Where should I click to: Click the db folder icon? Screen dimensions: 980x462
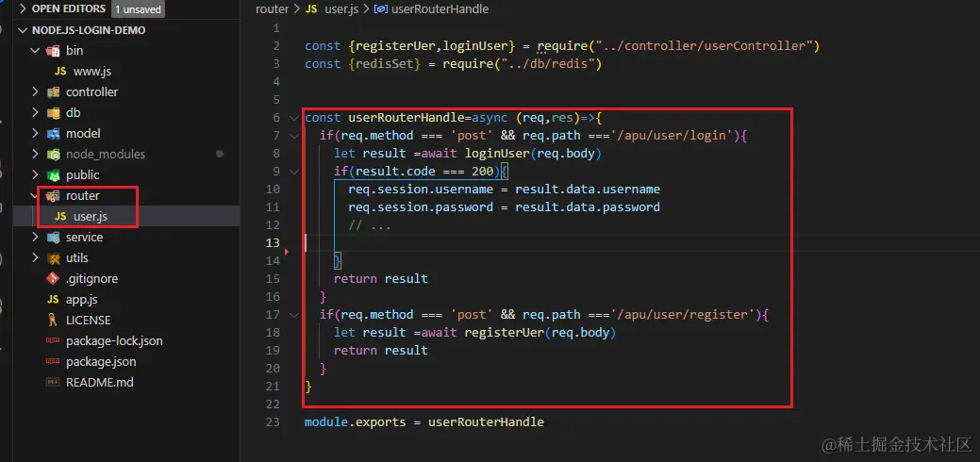53,112
